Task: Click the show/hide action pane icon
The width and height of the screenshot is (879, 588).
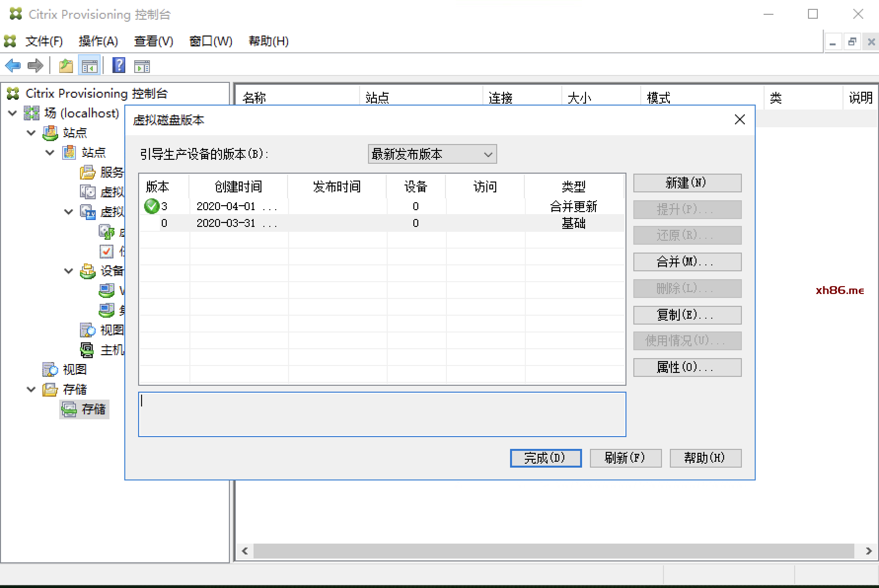Action: click(x=142, y=66)
